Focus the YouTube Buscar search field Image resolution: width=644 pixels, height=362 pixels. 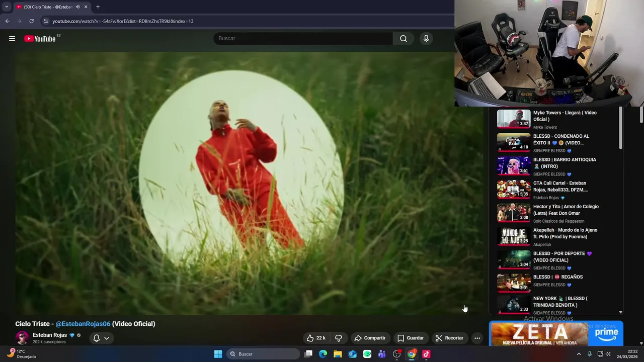click(303, 39)
